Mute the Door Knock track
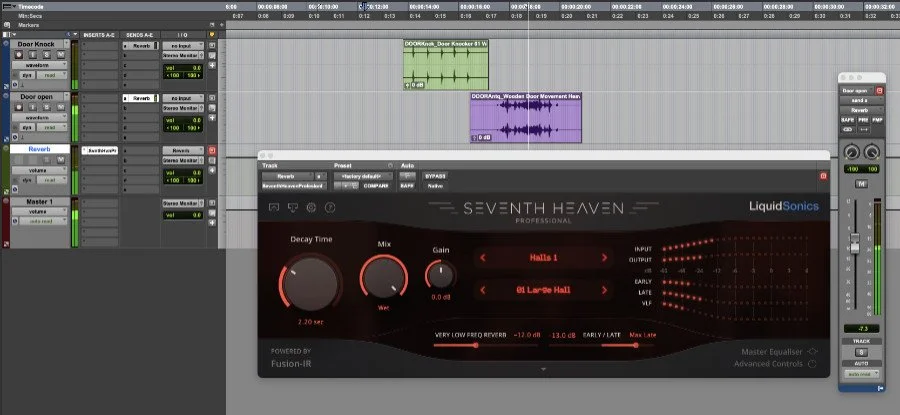This screenshot has height=415, width=900. click(60, 55)
